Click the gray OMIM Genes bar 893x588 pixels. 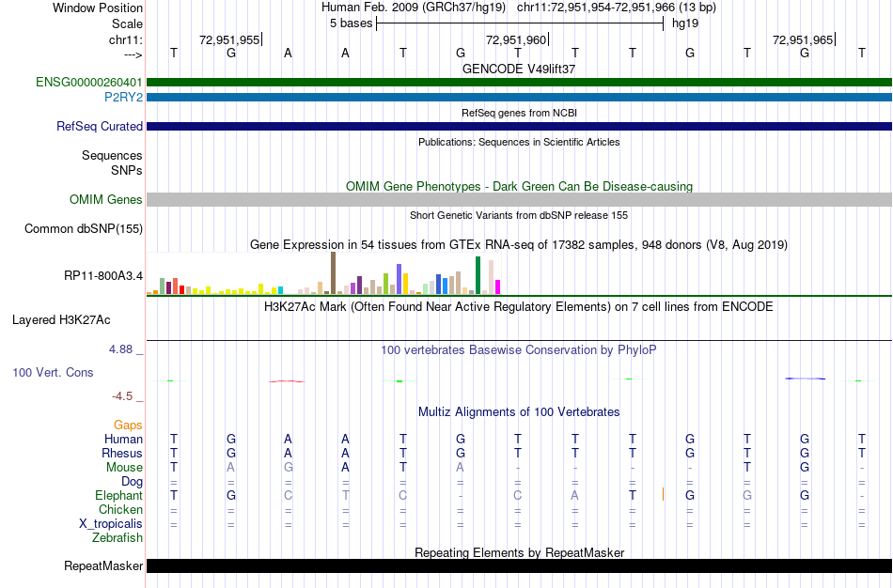tap(520, 199)
